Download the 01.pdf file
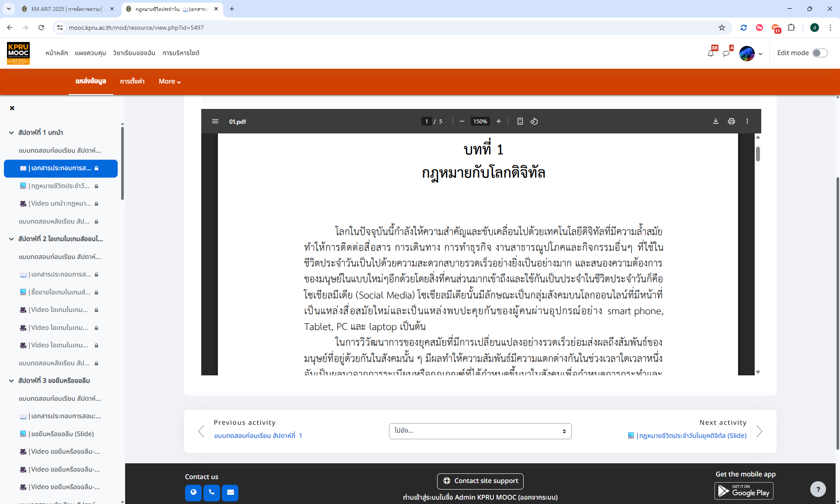 point(716,121)
